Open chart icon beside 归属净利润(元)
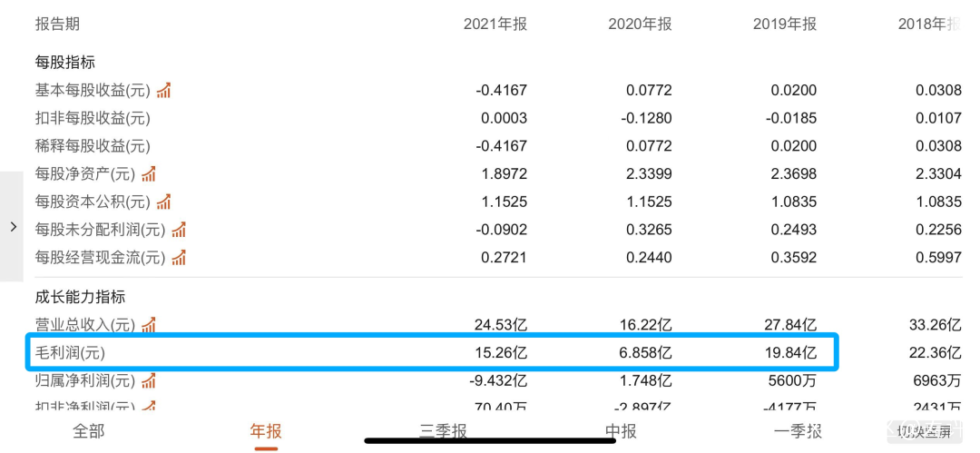The image size is (980, 453). coord(148,379)
